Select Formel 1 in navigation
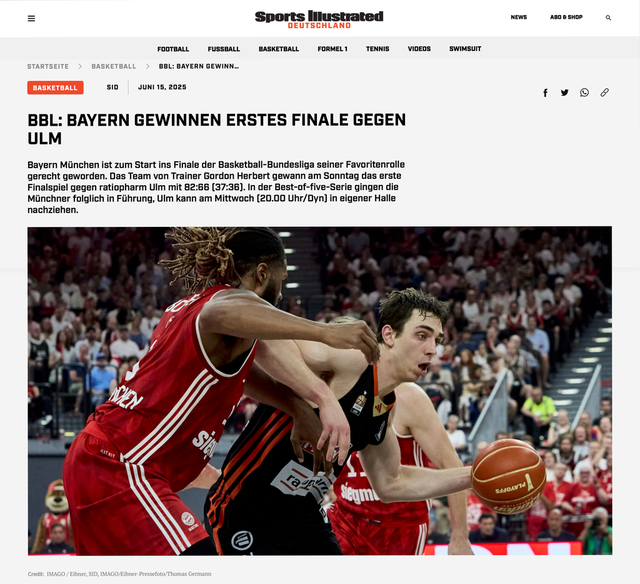This screenshot has height=584, width=640. coord(332,49)
